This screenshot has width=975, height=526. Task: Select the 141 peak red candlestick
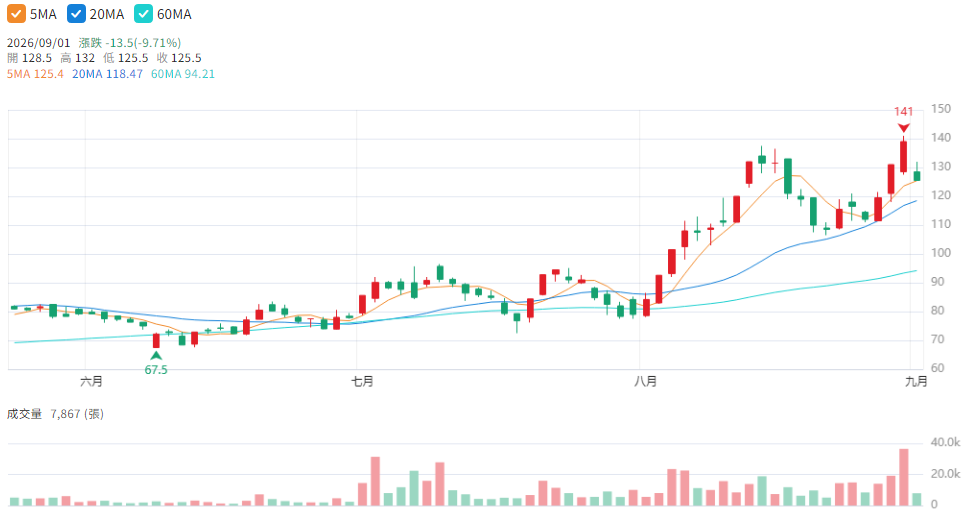click(903, 155)
